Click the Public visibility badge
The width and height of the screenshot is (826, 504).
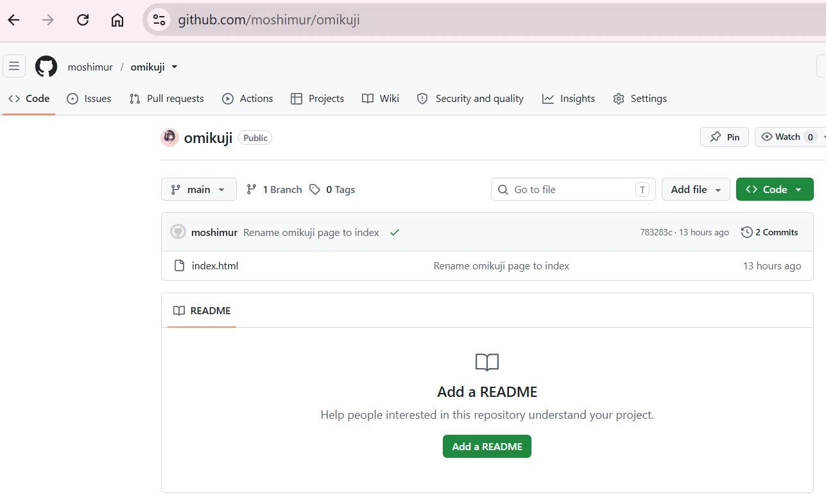click(255, 138)
